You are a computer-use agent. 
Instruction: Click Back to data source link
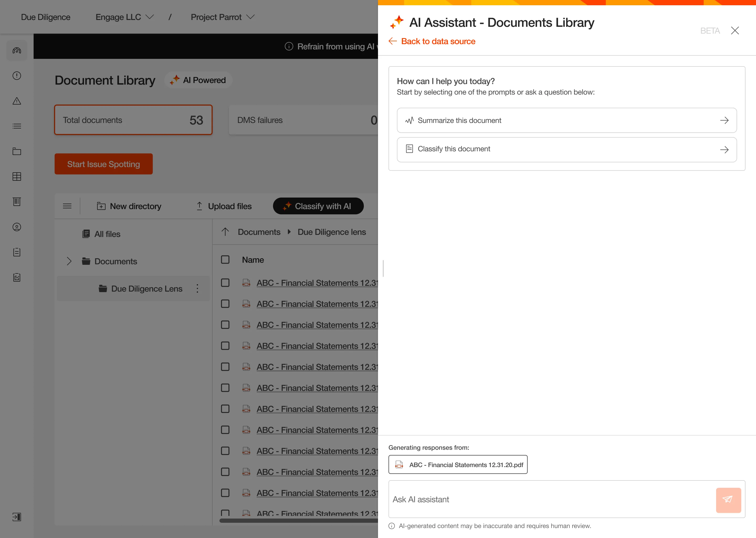(x=438, y=41)
